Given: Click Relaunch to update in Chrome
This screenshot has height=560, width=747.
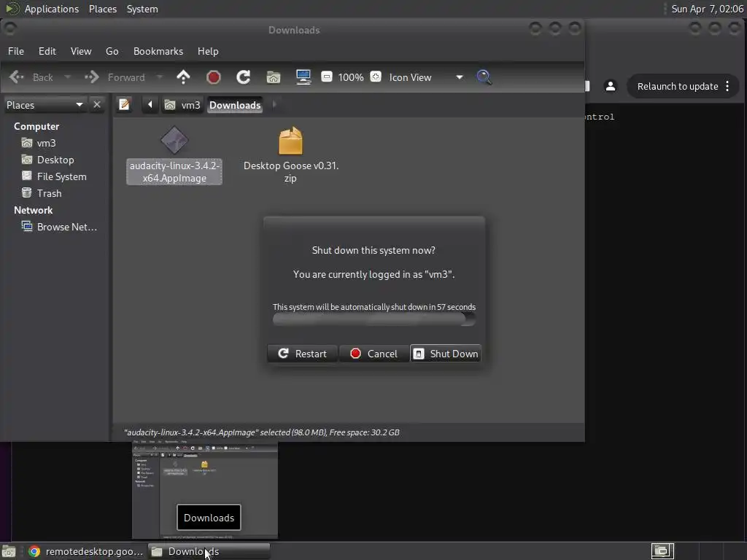Looking at the screenshot, I should pyautogui.click(x=678, y=86).
